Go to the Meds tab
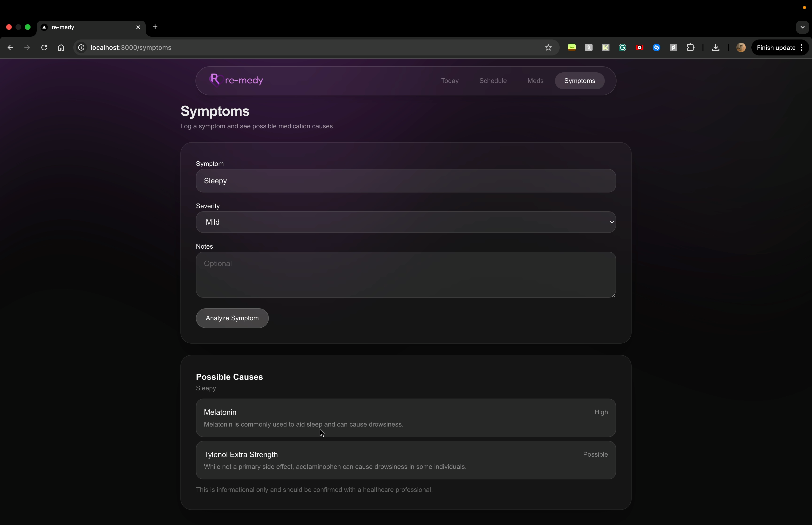Viewport: 812px width, 525px height. click(535, 81)
